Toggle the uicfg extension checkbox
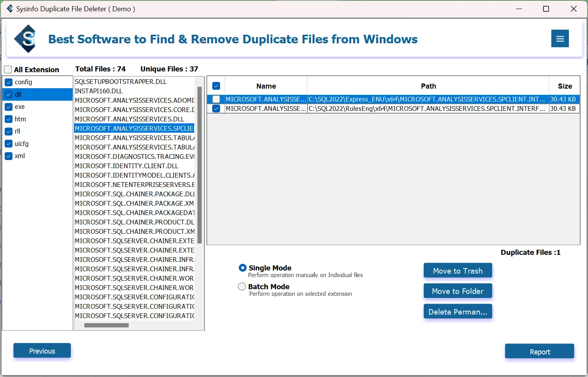The image size is (588, 377). (x=9, y=144)
